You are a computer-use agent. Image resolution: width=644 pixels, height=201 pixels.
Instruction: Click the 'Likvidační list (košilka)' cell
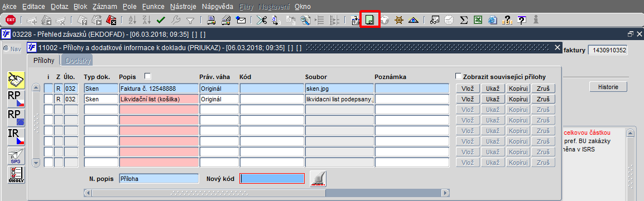(158, 99)
